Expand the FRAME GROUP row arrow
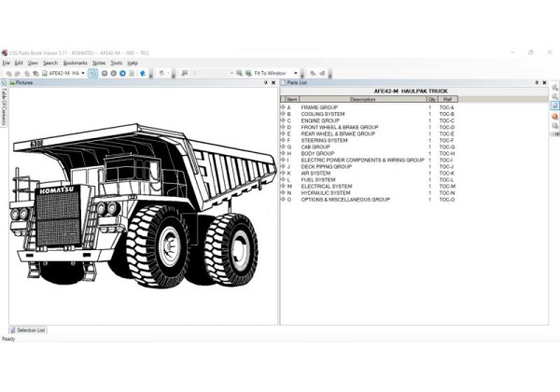The height and width of the screenshot is (392, 560). (283, 107)
